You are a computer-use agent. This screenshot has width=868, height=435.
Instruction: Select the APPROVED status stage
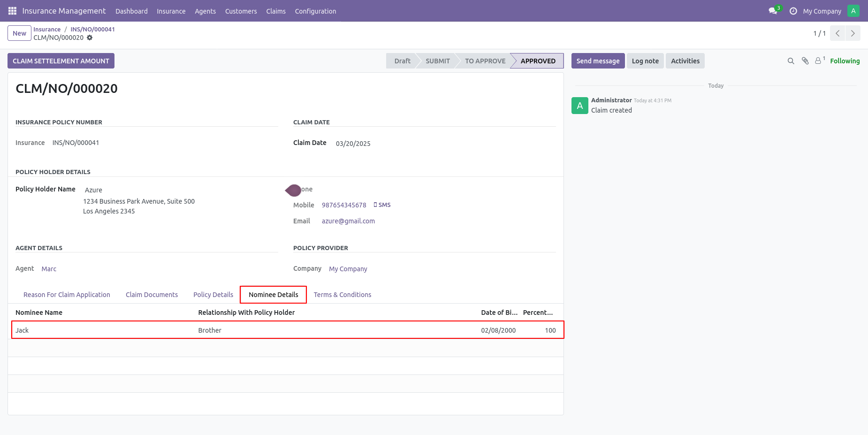tap(538, 61)
